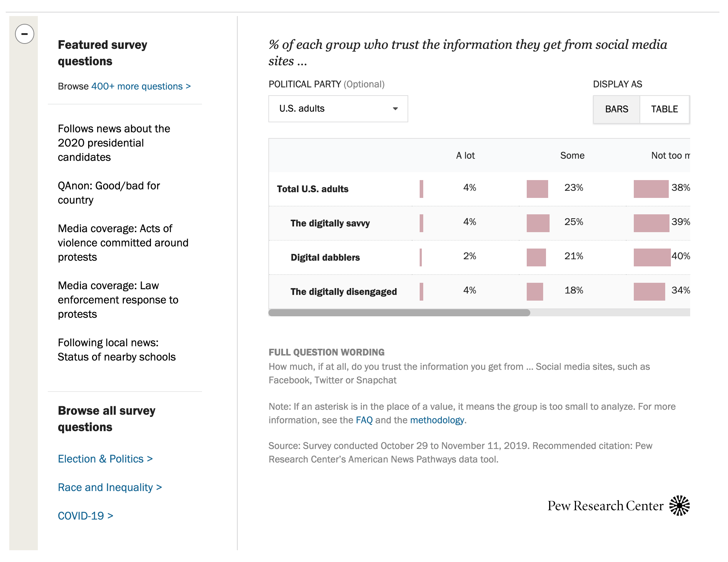Click the Pew Research Center logo icon
Image resolution: width=728 pixels, height=562 pixels.
pos(679,505)
